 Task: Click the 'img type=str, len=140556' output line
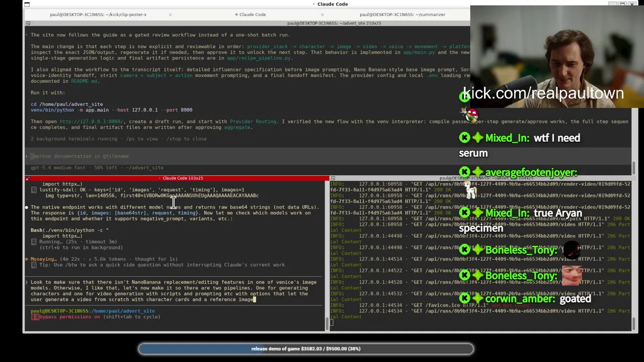[152, 196]
